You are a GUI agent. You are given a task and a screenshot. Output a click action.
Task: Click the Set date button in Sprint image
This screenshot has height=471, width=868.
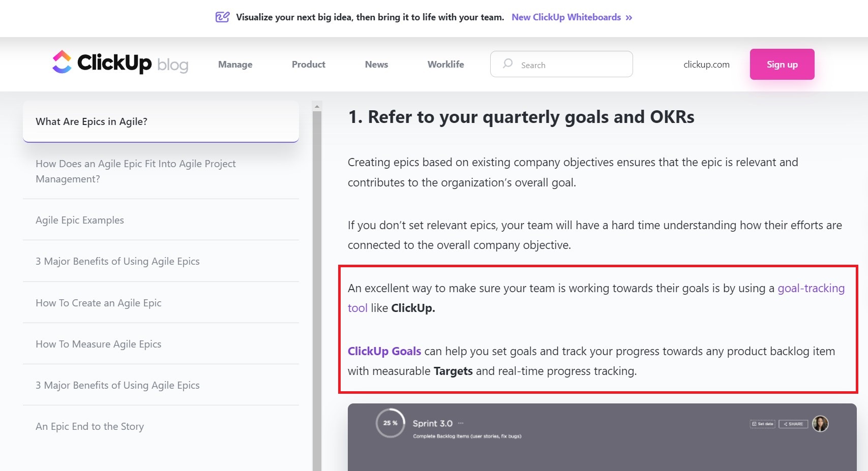pyautogui.click(x=762, y=424)
